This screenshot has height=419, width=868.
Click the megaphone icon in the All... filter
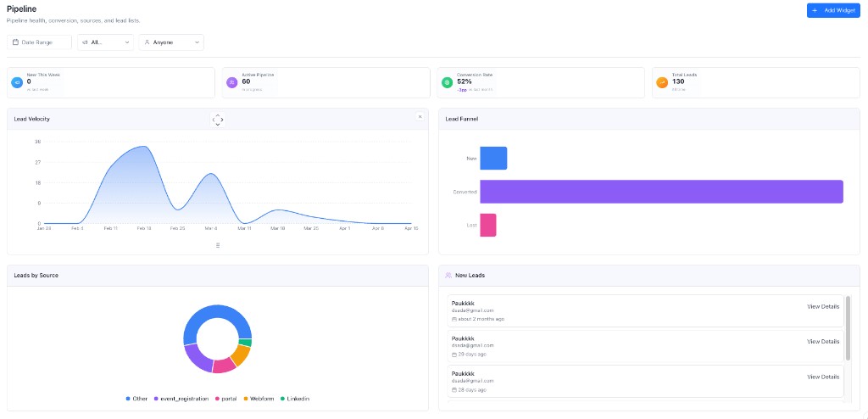coord(86,42)
